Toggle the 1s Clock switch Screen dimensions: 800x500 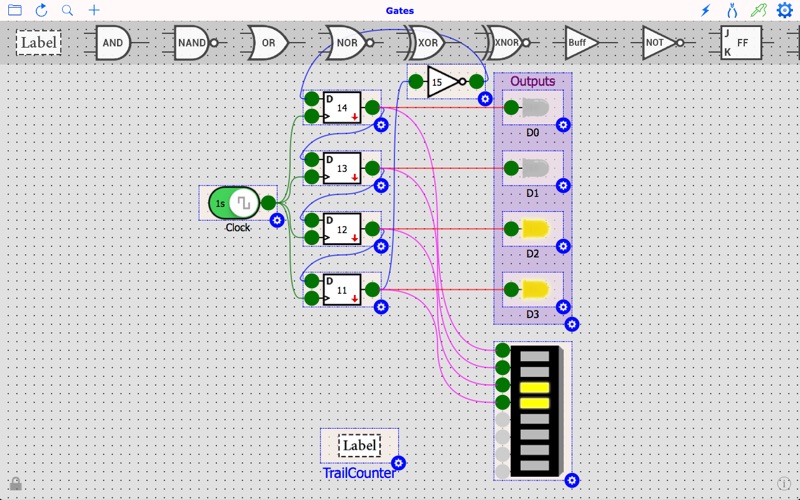[234, 203]
